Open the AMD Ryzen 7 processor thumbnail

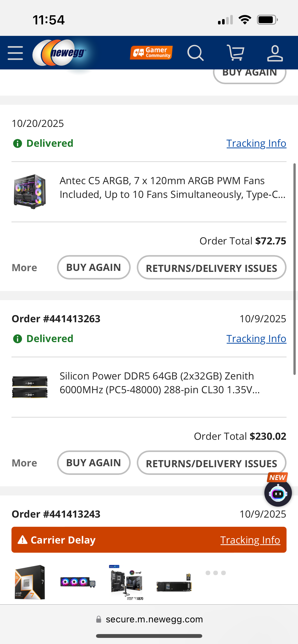pos(30,582)
